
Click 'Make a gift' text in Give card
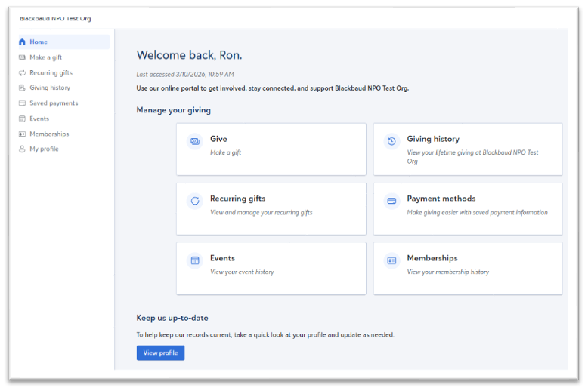(x=225, y=152)
